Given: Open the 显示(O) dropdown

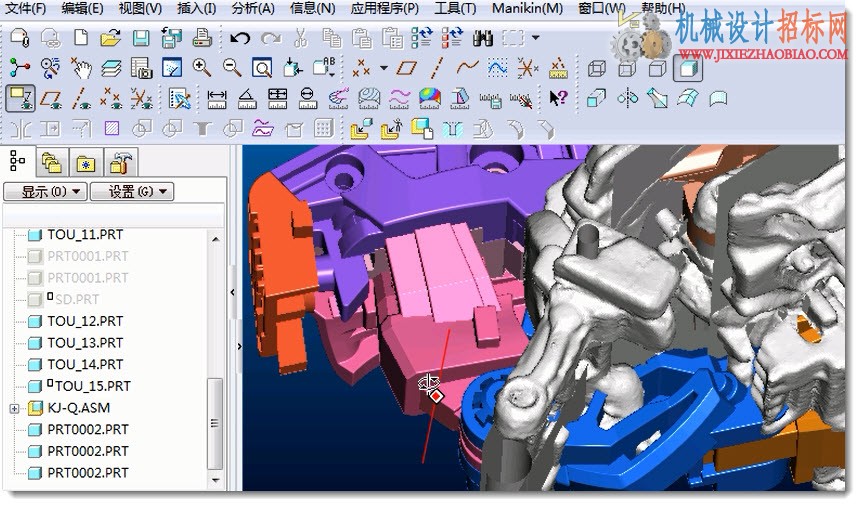Looking at the screenshot, I should click(x=45, y=191).
